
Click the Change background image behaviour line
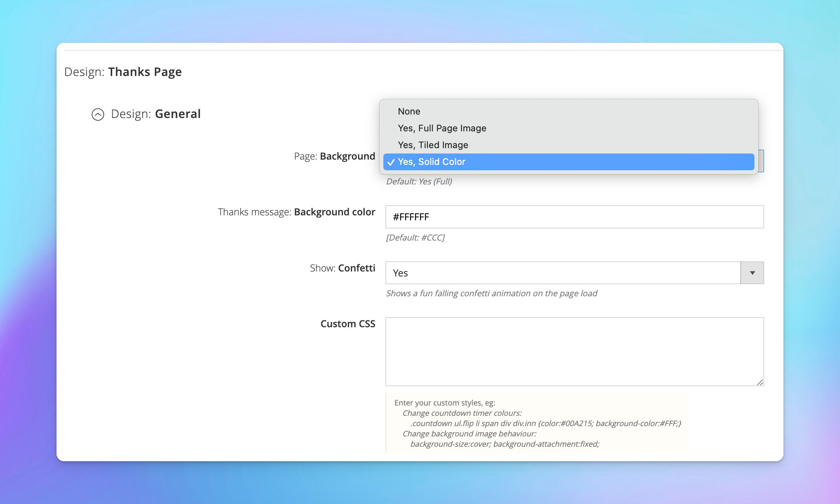click(x=469, y=434)
